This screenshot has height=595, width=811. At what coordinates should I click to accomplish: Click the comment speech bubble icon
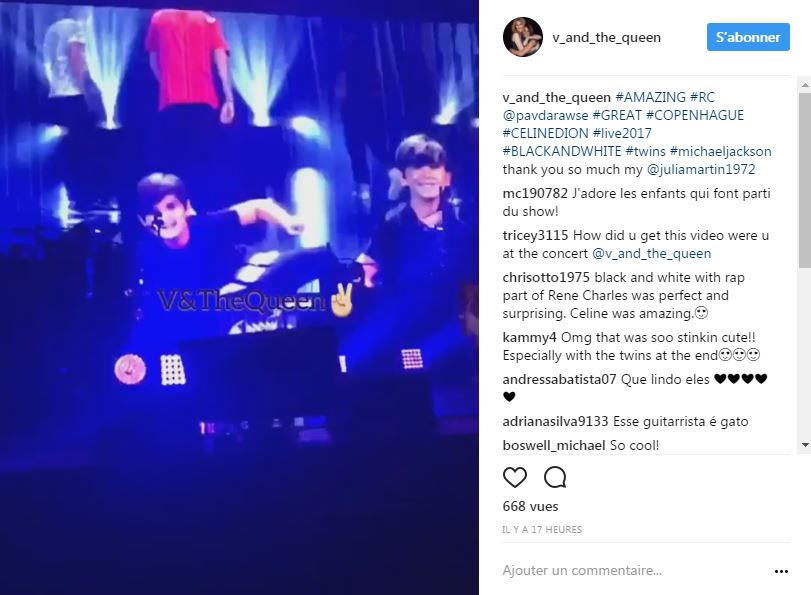[555, 478]
